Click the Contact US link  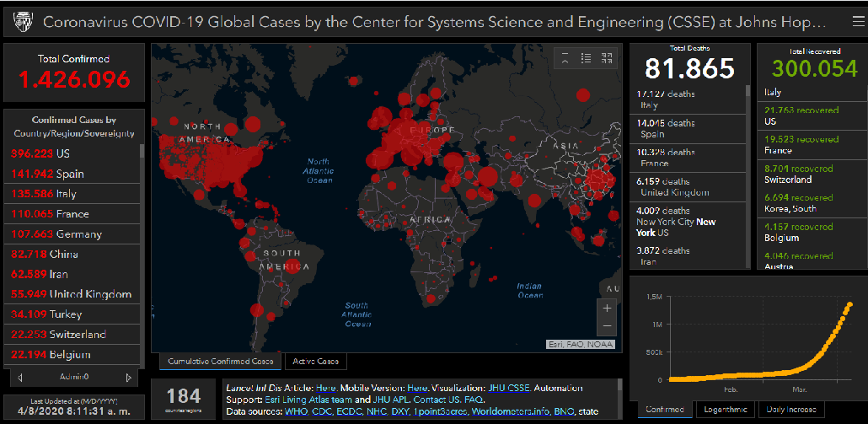437,399
